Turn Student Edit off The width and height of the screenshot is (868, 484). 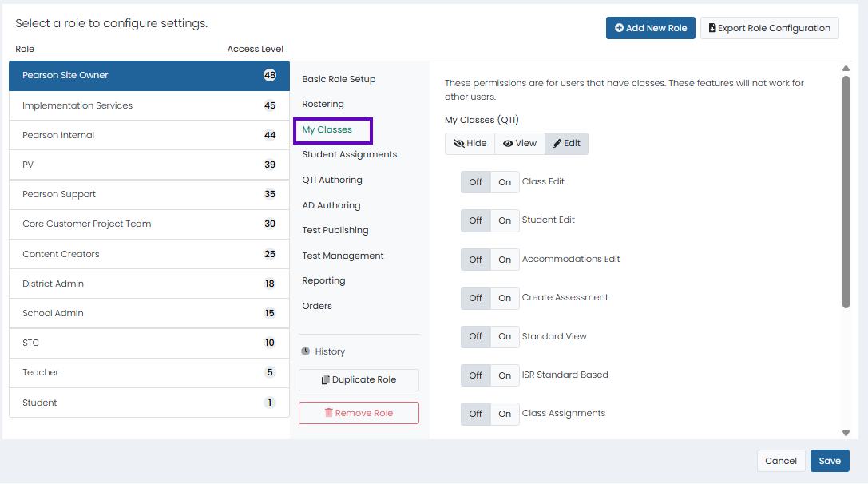coord(475,220)
